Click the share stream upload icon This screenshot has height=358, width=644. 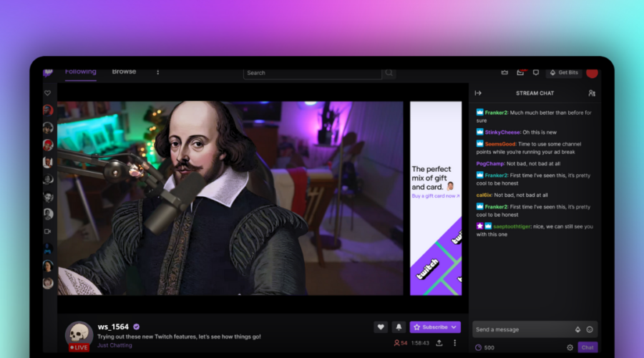pyautogui.click(x=439, y=343)
